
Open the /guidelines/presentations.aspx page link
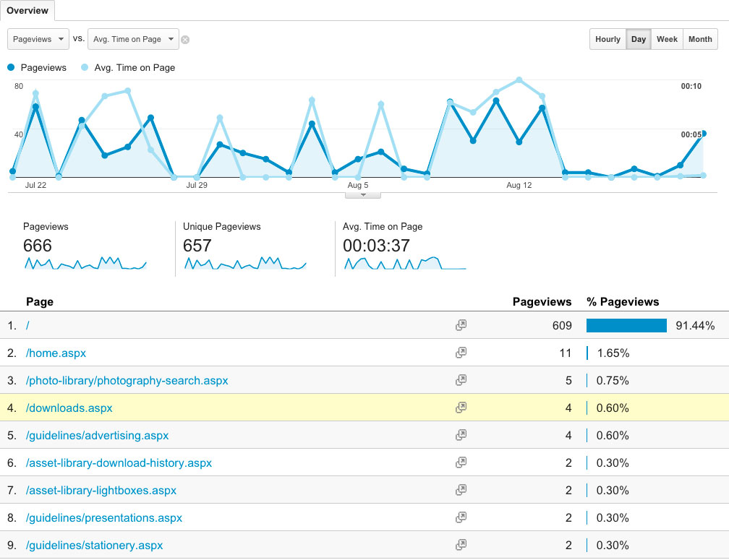(x=104, y=517)
